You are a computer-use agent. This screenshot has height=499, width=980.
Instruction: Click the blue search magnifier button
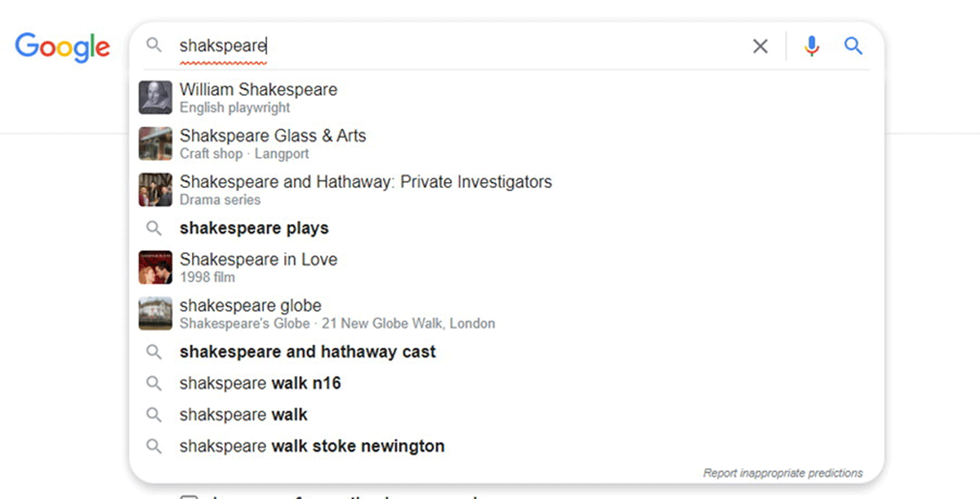click(x=853, y=47)
